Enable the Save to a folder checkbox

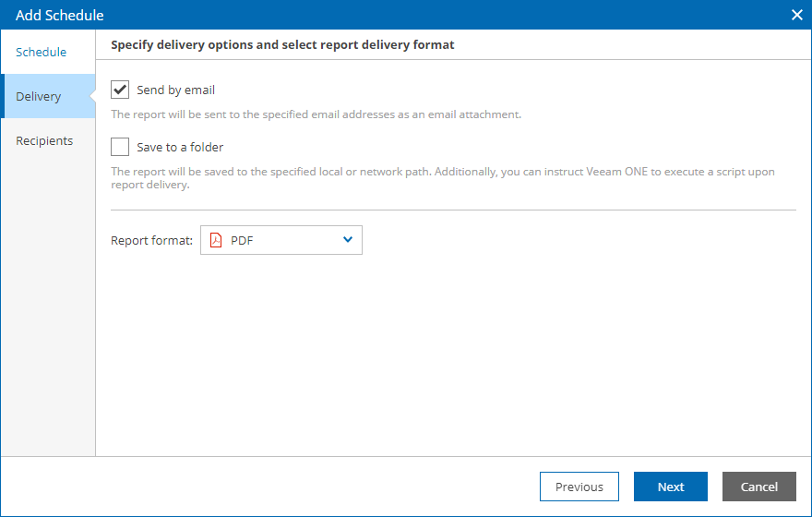(x=120, y=147)
